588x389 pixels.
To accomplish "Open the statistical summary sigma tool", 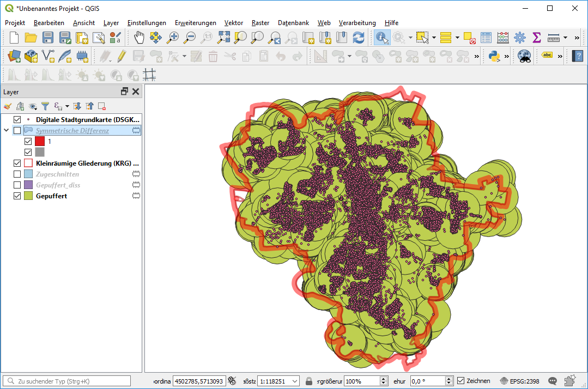I will [x=536, y=38].
